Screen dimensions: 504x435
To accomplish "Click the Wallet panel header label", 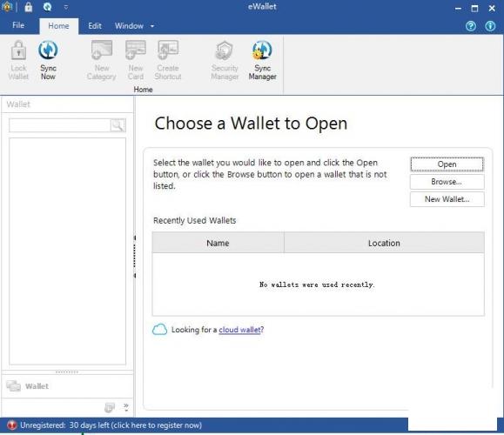I will (x=18, y=104).
